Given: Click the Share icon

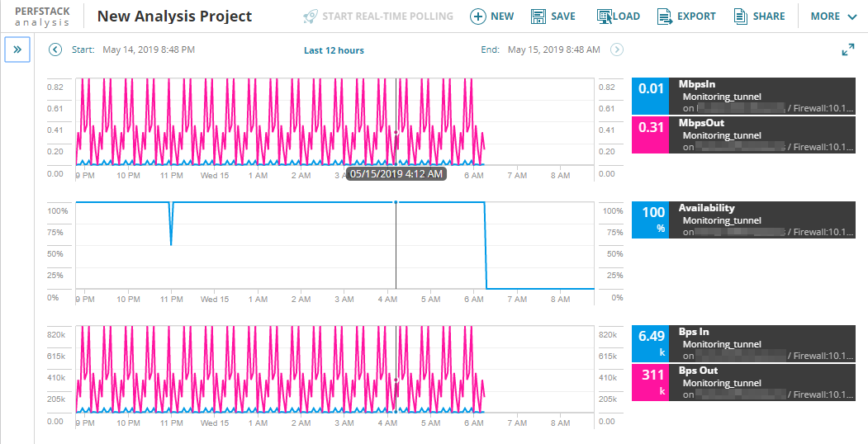Looking at the screenshot, I should click(739, 17).
